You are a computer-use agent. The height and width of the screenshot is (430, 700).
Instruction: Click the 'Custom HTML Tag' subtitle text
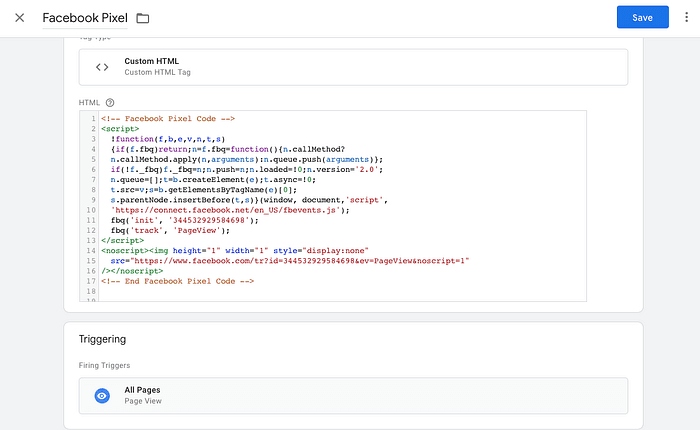[157, 72]
